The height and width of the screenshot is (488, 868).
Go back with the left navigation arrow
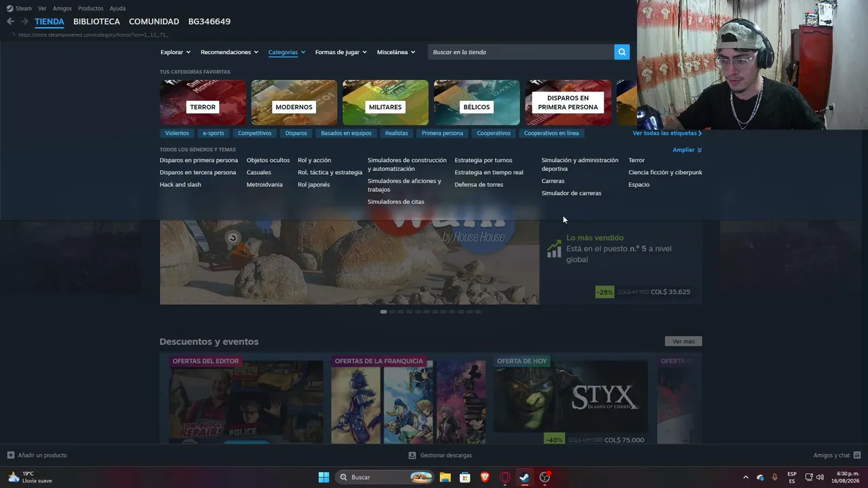click(x=10, y=22)
